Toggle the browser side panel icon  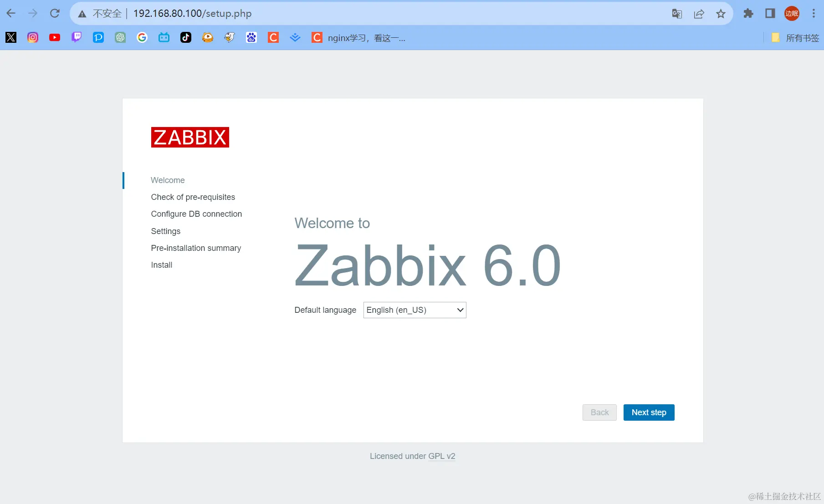pos(770,14)
